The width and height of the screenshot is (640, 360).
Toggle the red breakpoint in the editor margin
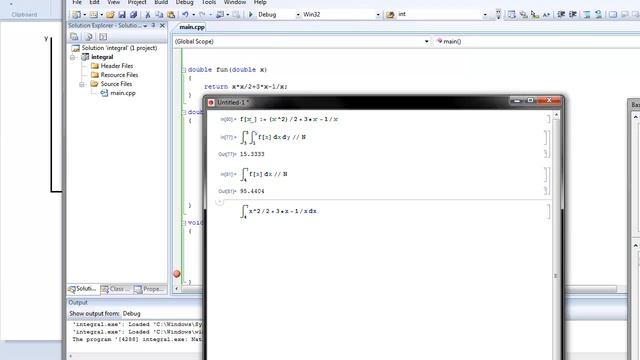click(177, 274)
